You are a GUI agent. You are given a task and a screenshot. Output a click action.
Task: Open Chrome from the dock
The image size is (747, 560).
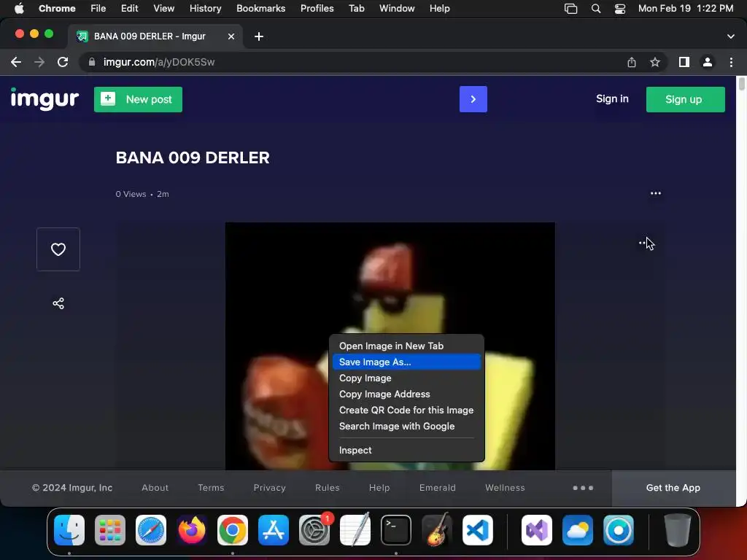[233, 529]
